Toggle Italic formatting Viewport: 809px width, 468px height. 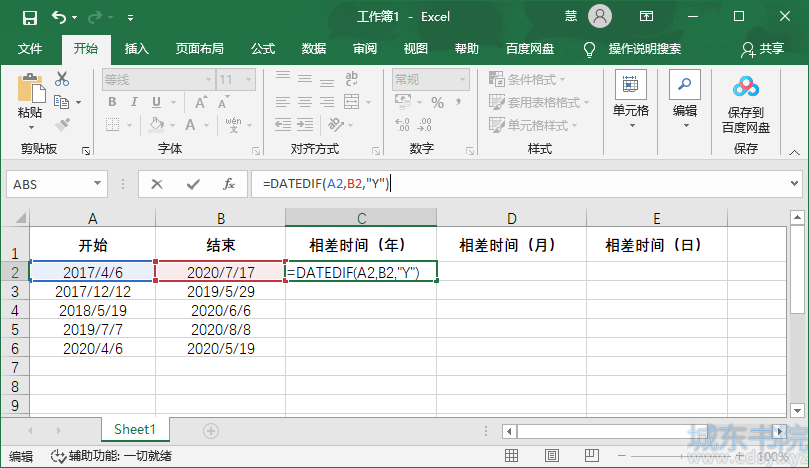pos(134,102)
